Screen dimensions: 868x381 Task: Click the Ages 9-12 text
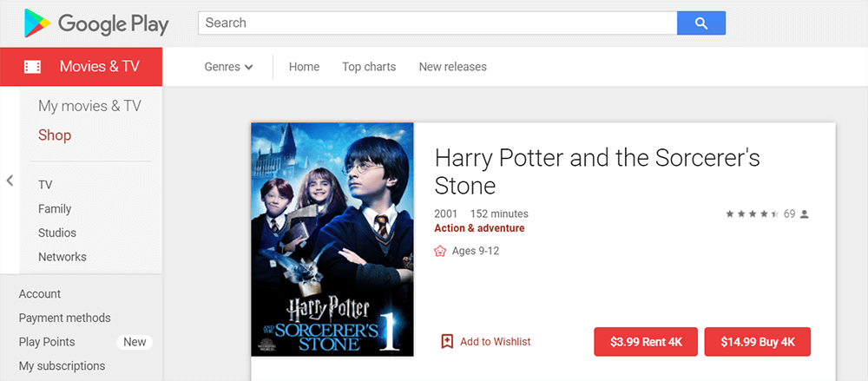tap(476, 252)
